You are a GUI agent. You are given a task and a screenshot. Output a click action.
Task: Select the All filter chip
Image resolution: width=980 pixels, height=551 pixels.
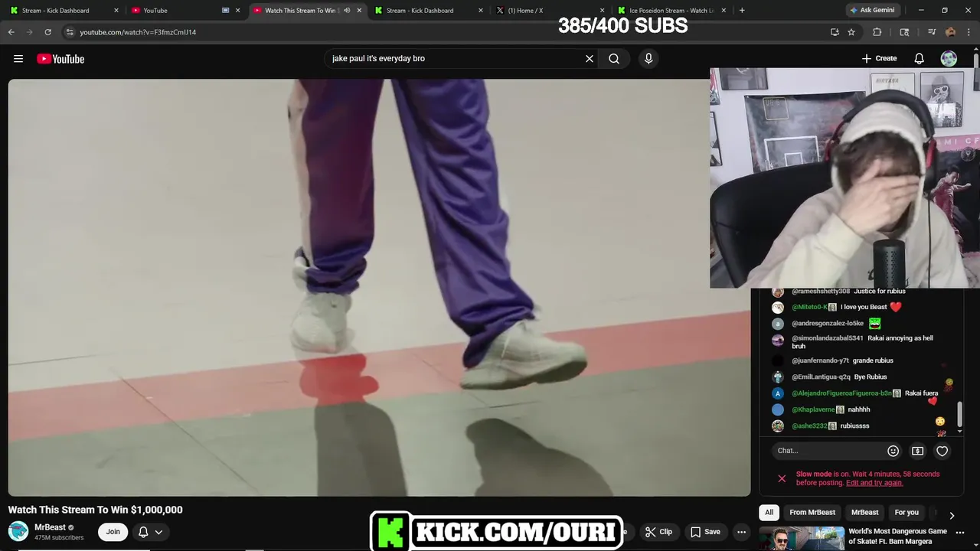769,513
